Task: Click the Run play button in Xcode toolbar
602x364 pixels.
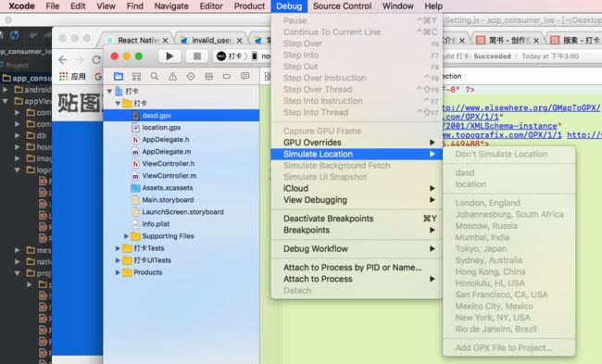Action: [x=169, y=56]
